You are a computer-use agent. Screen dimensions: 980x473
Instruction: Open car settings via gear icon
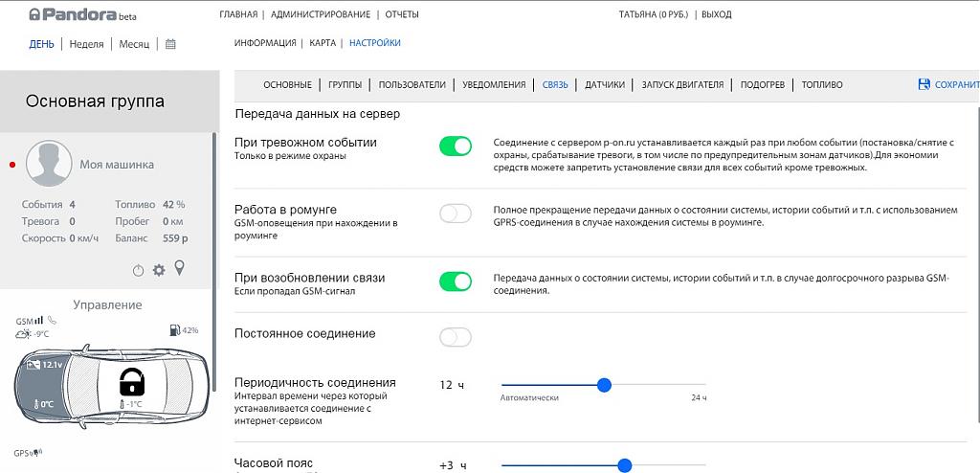tap(159, 271)
